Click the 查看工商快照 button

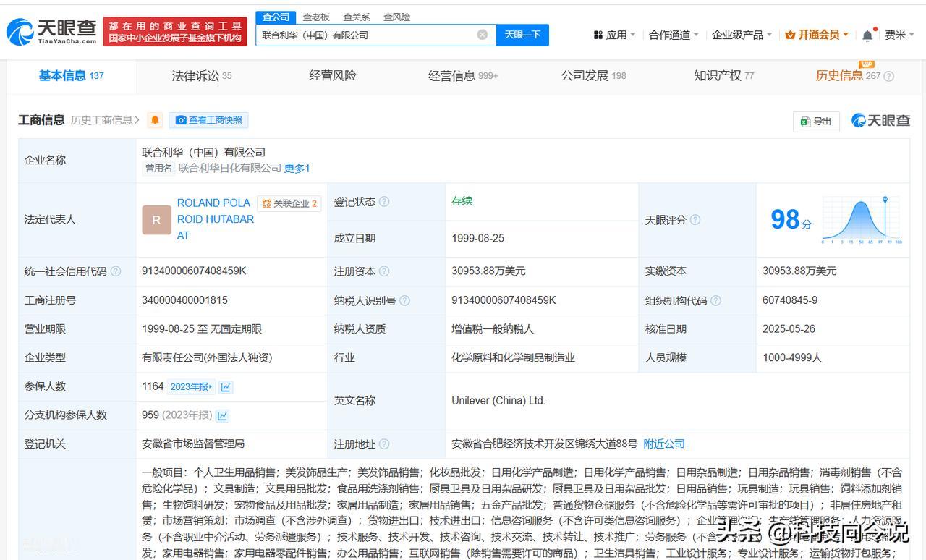pos(209,120)
